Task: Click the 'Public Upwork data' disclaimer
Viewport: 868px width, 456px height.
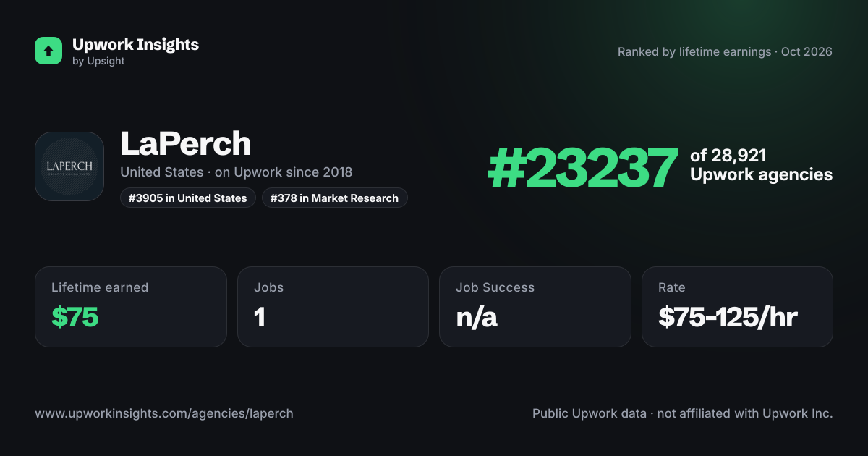Action: (x=683, y=414)
